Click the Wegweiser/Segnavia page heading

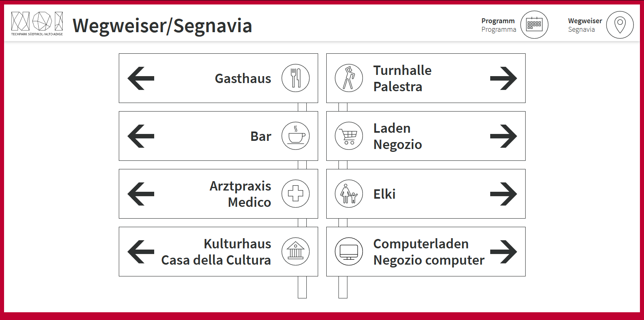pyautogui.click(x=162, y=26)
